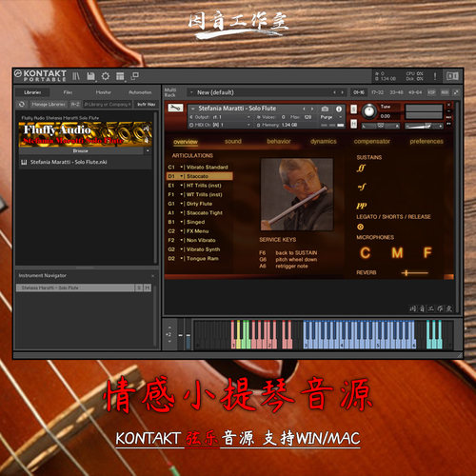Open Kontakt options gear icon
Image resolution: width=476 pixels, height=476 pixels.
(106, 76)
